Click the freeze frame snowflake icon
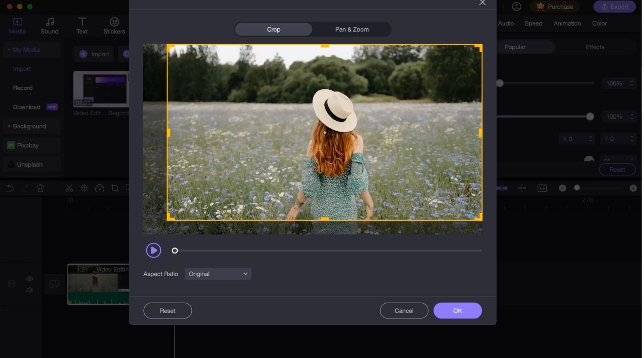Screen dimensions: 644x358 pyautogui.click(x=84, y=188)
